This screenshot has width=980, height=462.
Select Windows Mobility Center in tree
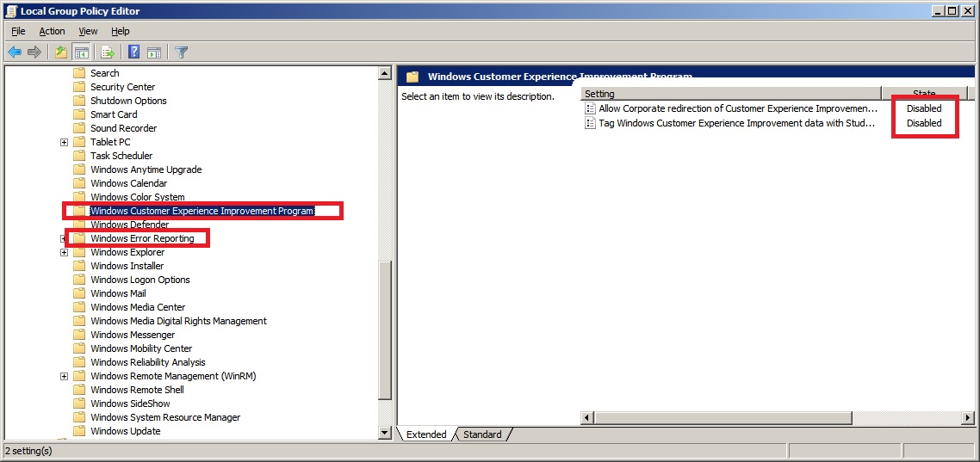pos(141,348)
